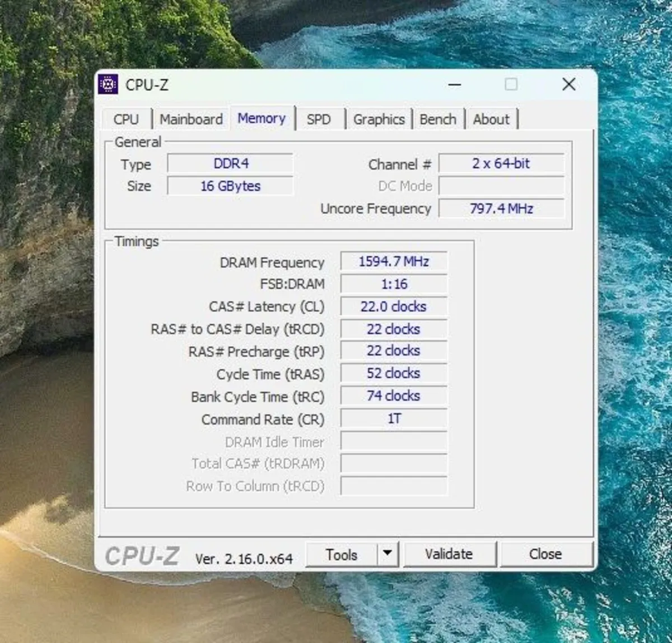Click the RAS# Precharge (tRP) label
672x643 pixels.
coord(256,352)
